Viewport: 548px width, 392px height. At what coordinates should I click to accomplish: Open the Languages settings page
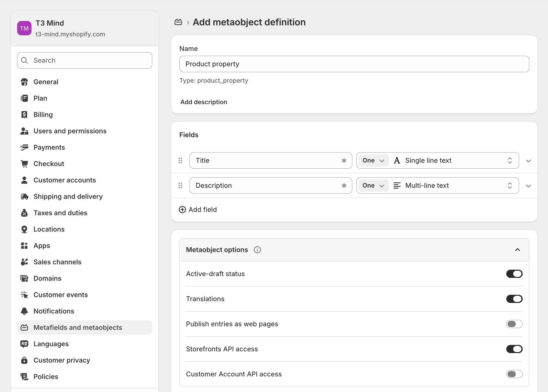(x=85, y=344)
